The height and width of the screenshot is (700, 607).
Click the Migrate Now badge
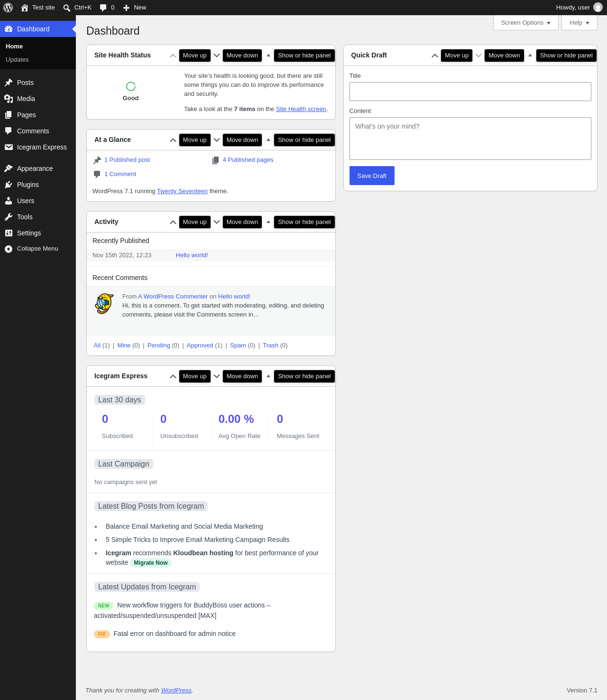tap(151, 563)
